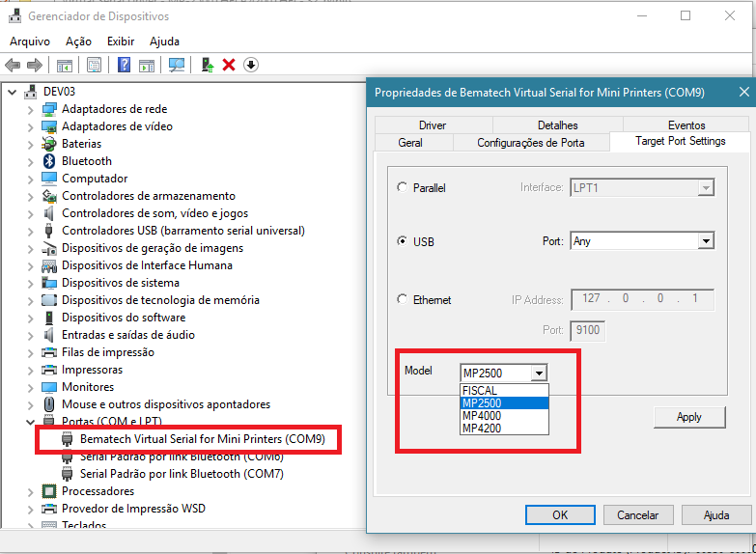Click the Update driver toolbar icon
The image size is (756, 554).
pos(208,65)
